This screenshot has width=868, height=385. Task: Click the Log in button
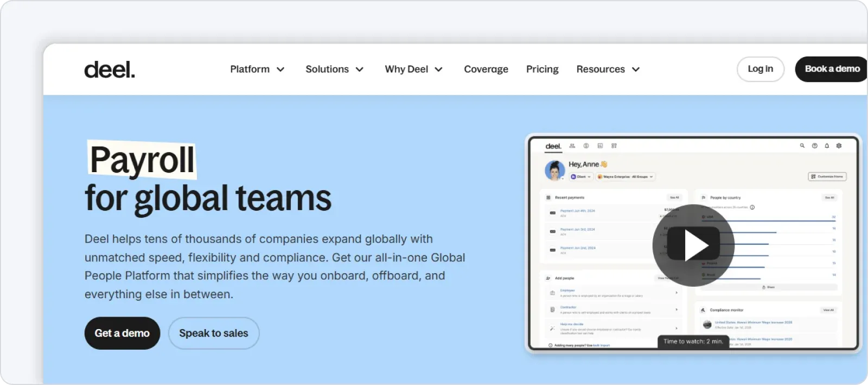(760, 69)
